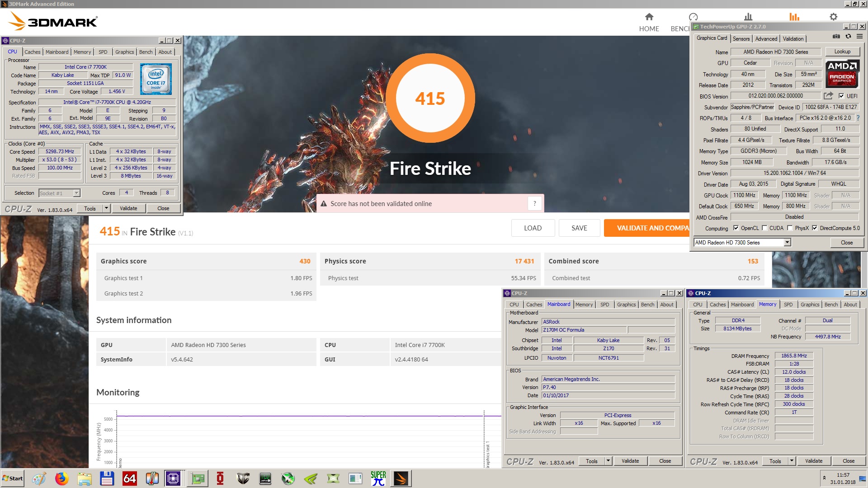Open the Socket #1 selection dropdown in CPU-Z
Image resolution: width=868 pixels, height=488 pixels.
(x=76, y=193)
